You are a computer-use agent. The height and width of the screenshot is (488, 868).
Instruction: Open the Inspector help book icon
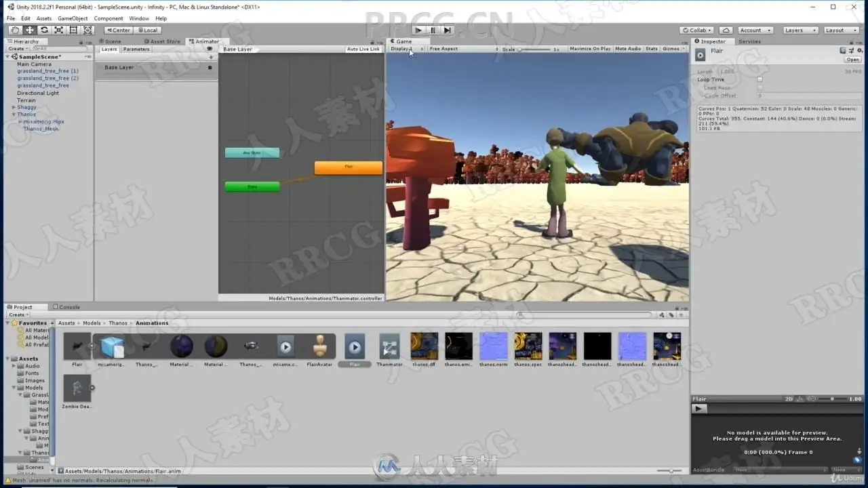843,50
